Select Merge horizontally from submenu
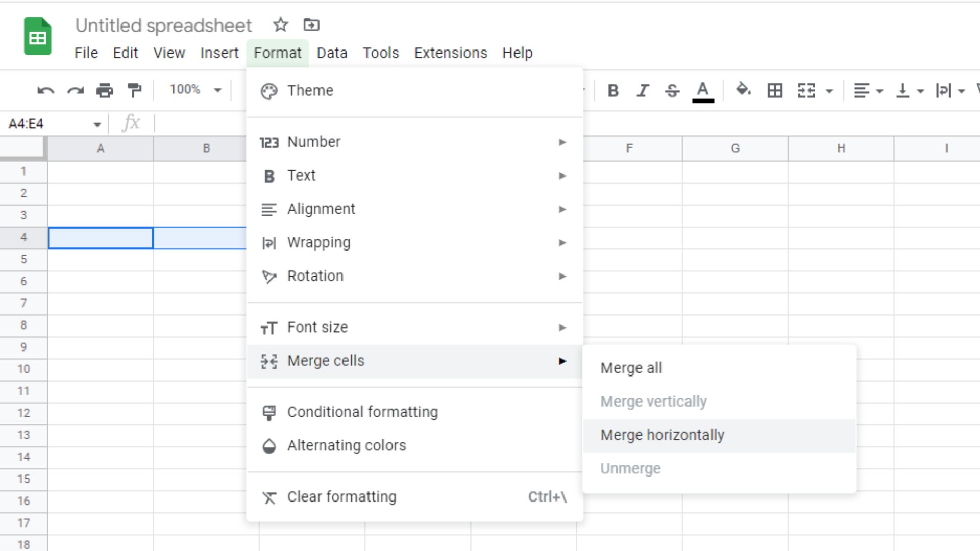 pyautogui.click(x=663, y=435)
